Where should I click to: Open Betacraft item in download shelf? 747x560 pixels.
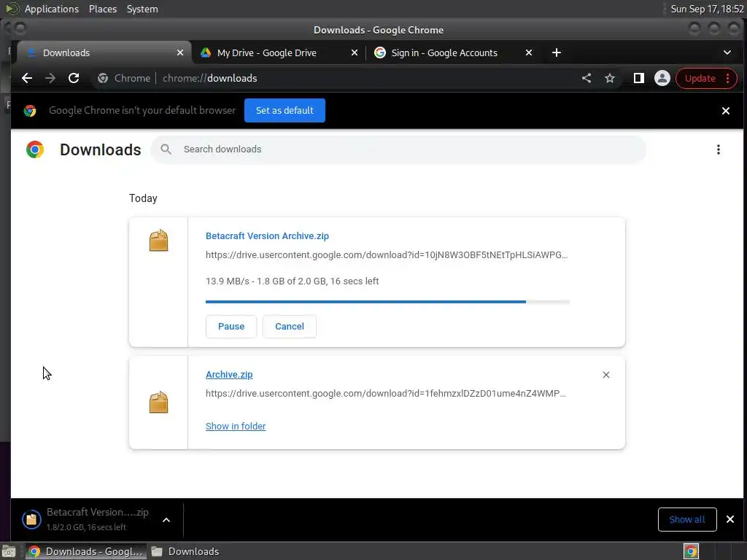tap(86, 519)
